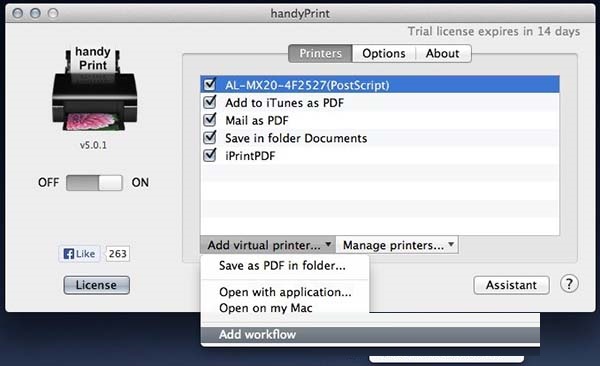This screenshot has height=366, width=600.
Task: Toggle the OFF/ON handyPrint switch
Action: (94, 183)
